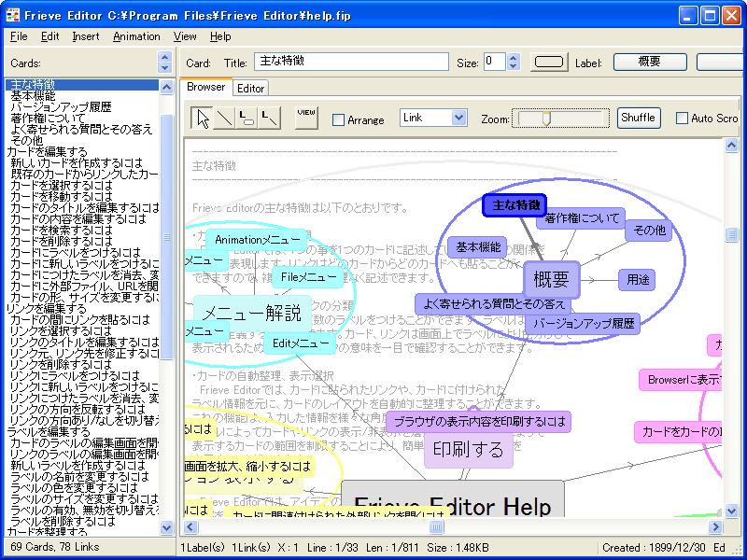Open the Link dropdown list
The image size is (747, 560).
coord(458,118)
